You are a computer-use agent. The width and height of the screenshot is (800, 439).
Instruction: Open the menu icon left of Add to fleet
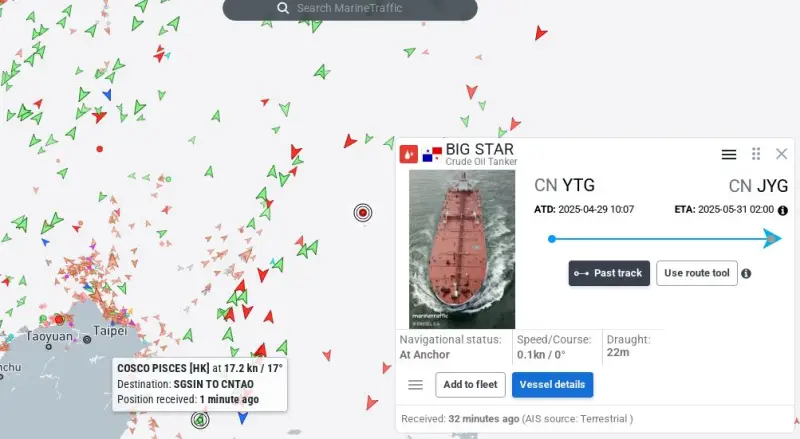[x=415, y=385]
